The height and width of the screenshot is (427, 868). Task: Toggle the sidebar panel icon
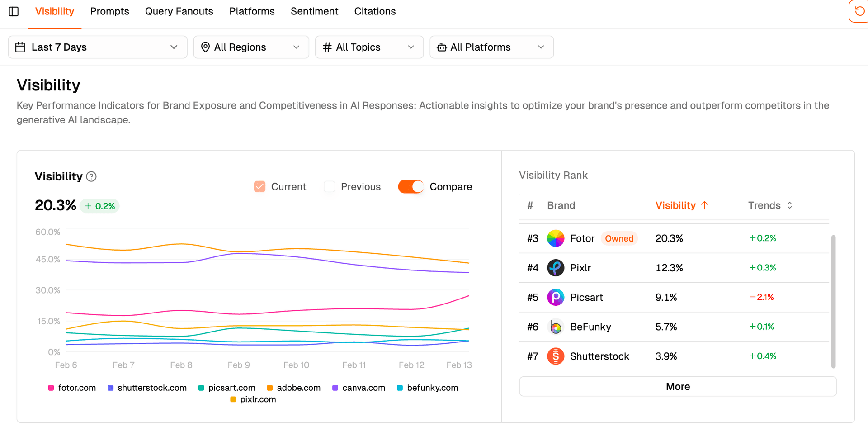[x=14, y=11]
